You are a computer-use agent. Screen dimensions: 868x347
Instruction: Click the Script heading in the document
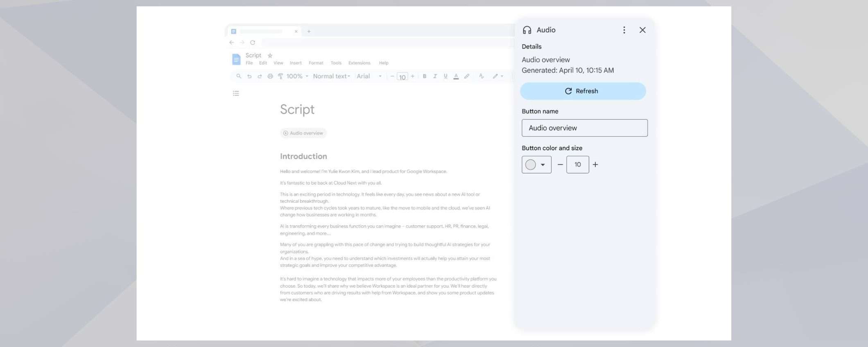pyautogui.click(x=297, y=109)
